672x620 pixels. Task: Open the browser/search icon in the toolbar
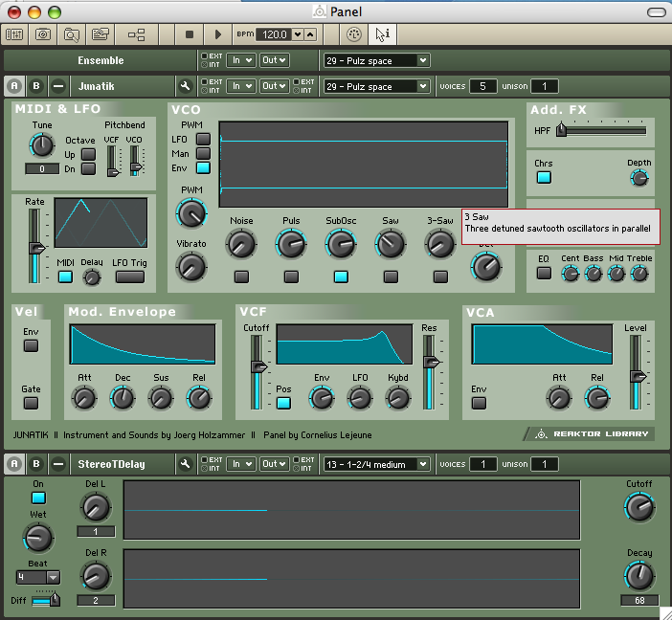point(71,34)
